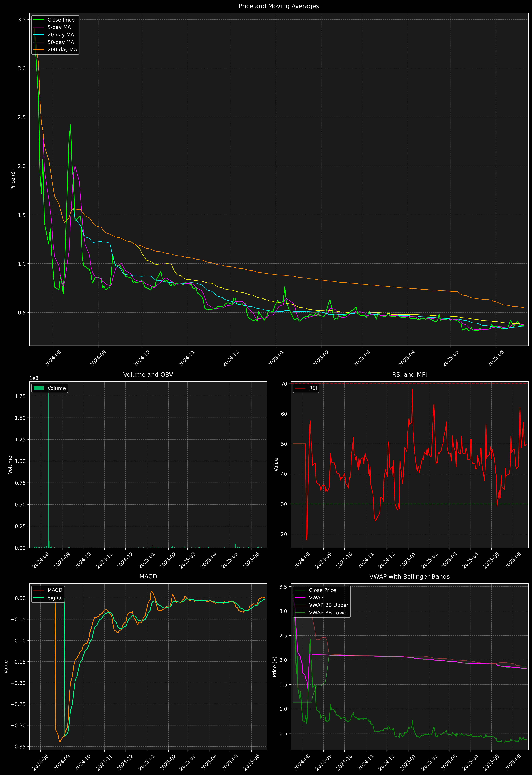Click the 'VWAP BB Lower' legend label

click(x=329, y=613)
